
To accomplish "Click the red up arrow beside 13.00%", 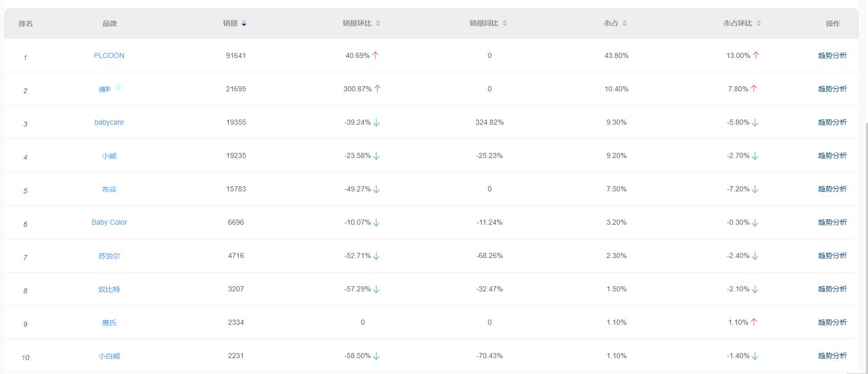I will coord(756,55).
